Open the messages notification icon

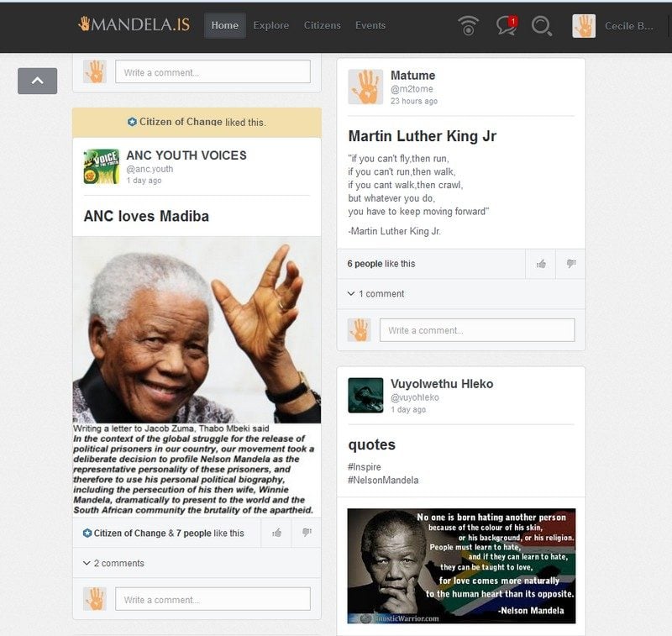506,26
